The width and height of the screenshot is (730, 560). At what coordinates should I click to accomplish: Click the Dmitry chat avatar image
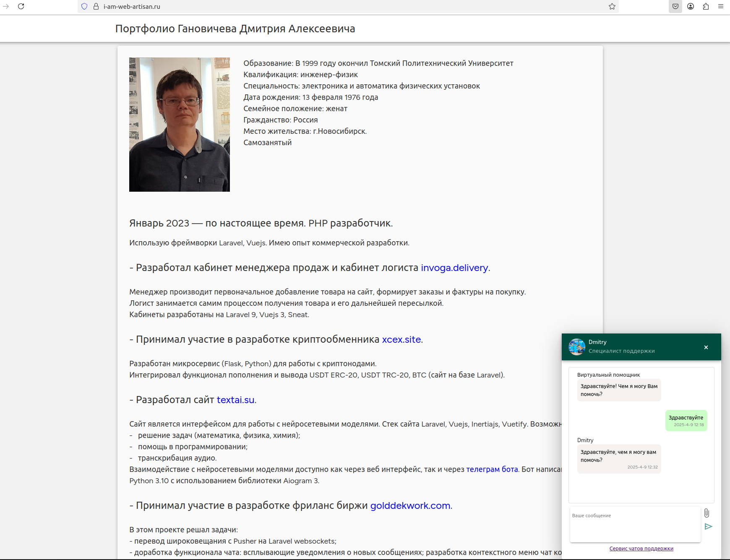click(x=577, y=347)
